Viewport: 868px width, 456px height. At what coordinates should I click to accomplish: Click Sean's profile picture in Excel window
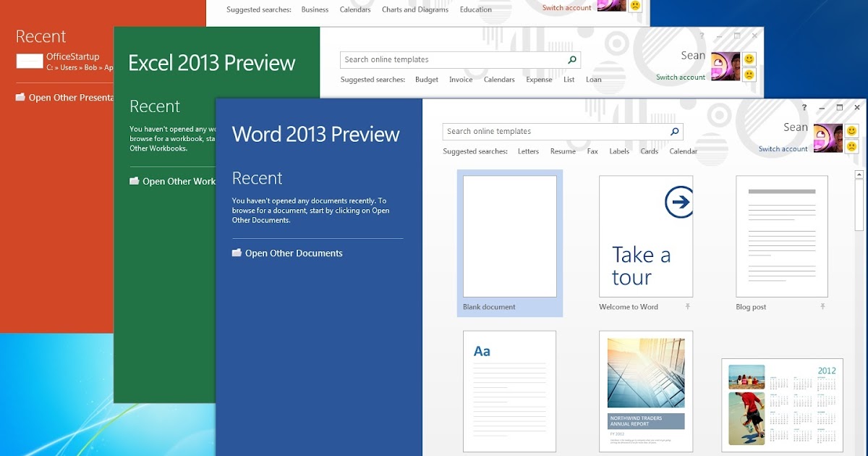726,66
